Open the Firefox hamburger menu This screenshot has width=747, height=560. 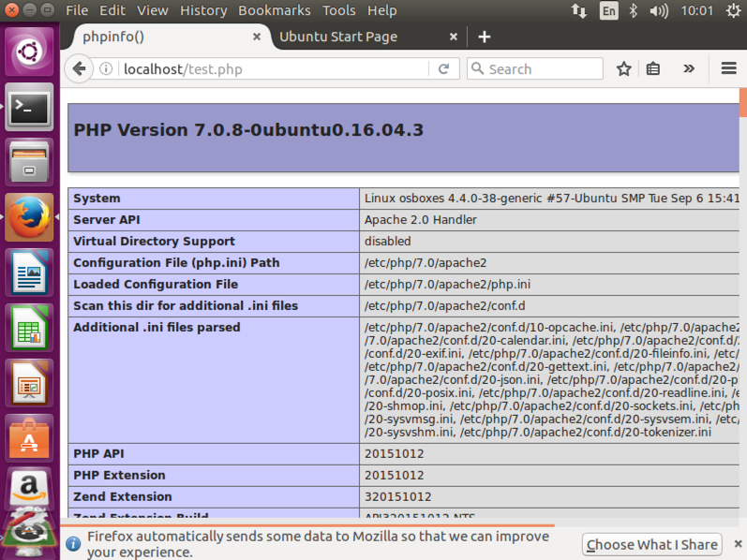(x=729, y=68)
